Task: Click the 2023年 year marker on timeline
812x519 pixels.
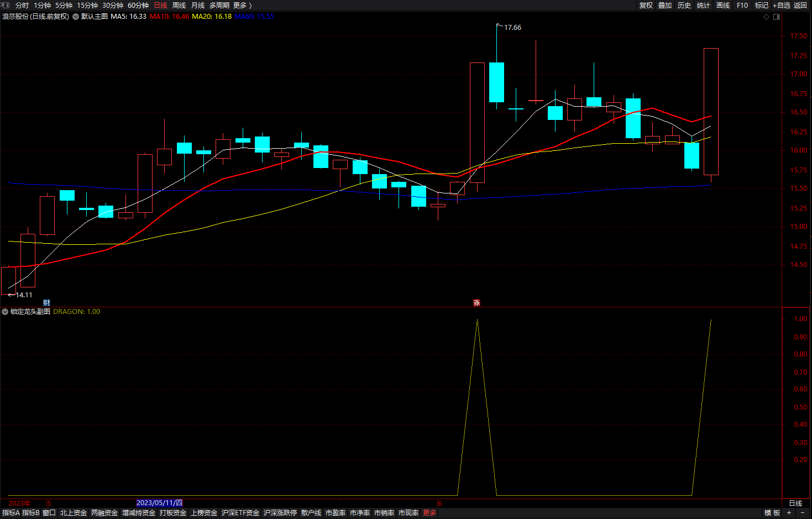Action: pyautogui.click(x=19, y=503)
